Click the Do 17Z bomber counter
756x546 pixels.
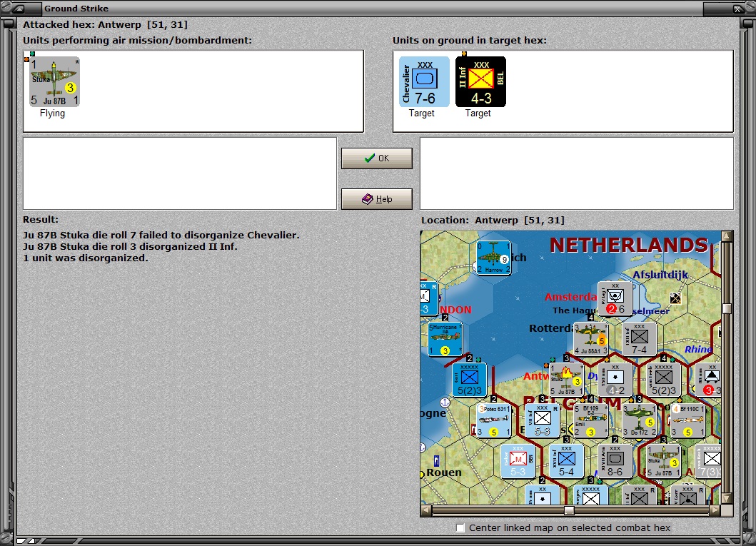640,420
